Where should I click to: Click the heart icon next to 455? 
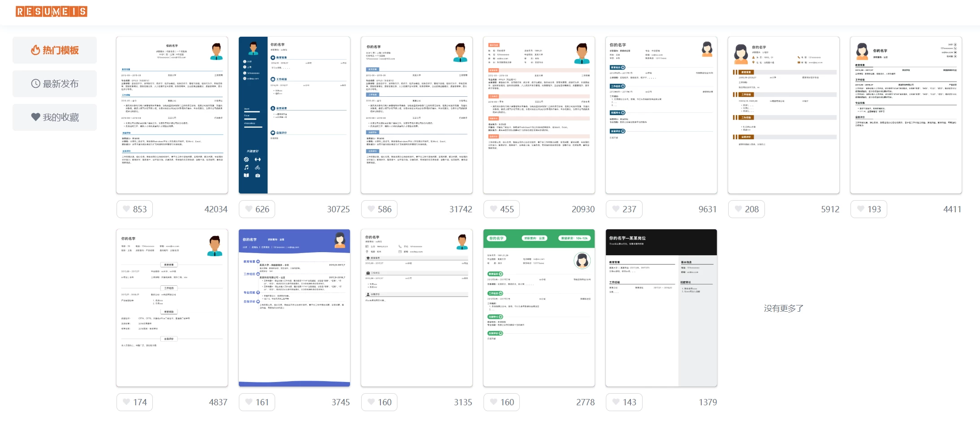[x=493, y=209]
